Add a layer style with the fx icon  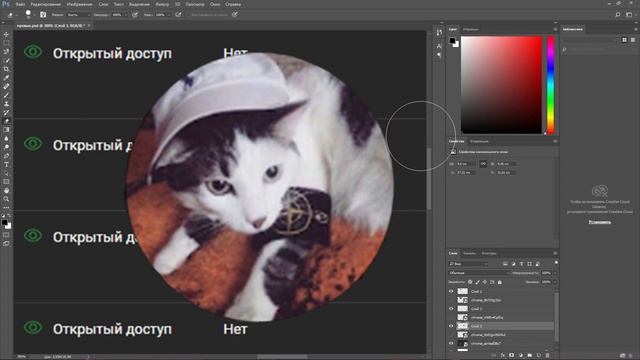503,356
